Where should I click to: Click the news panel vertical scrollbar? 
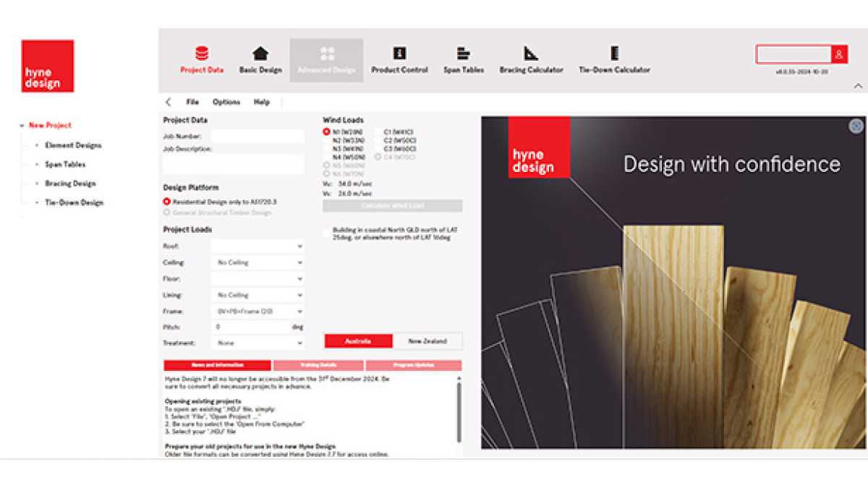click(x=459, y=411)
